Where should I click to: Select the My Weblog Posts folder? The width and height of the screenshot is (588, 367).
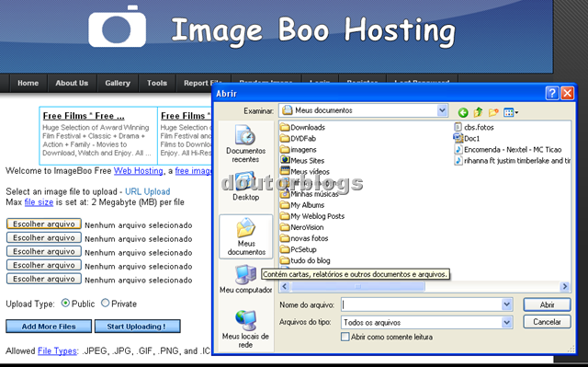[x=312, y=216]
